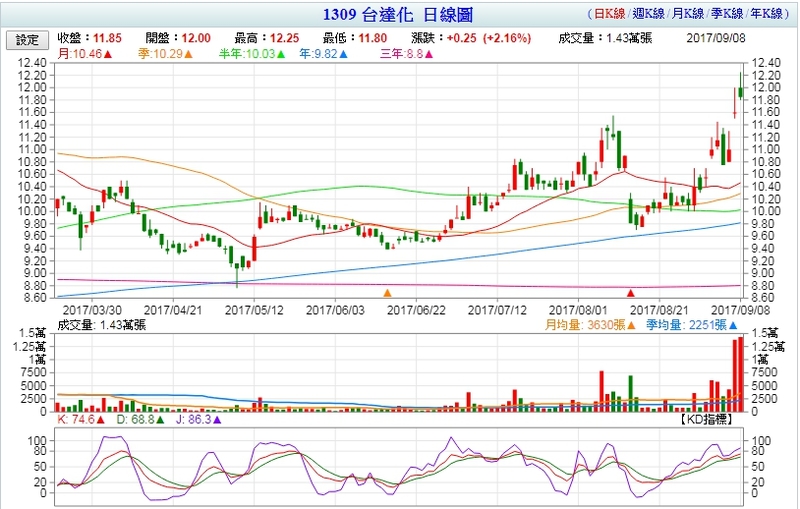This screenshot has height=509, width=800.
Task: Click the x-axis date 2017/06/03
Action: pos(335,310)
